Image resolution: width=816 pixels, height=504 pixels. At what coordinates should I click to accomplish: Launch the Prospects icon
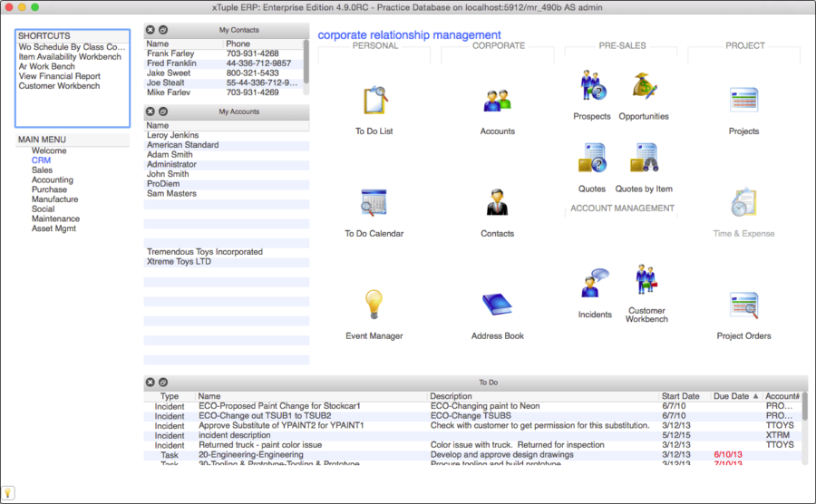pyautogui.click(x=593, y=85)
